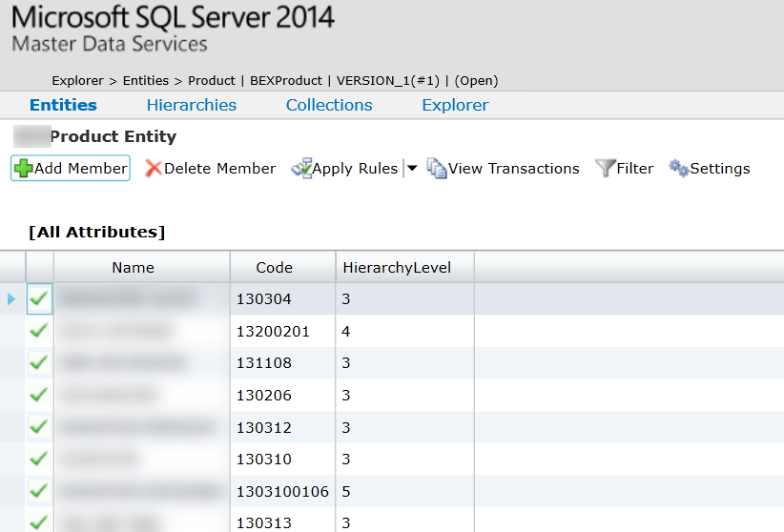784x532 pixels.
Task: Click the Settings gears icon
Action: (679, 169)
